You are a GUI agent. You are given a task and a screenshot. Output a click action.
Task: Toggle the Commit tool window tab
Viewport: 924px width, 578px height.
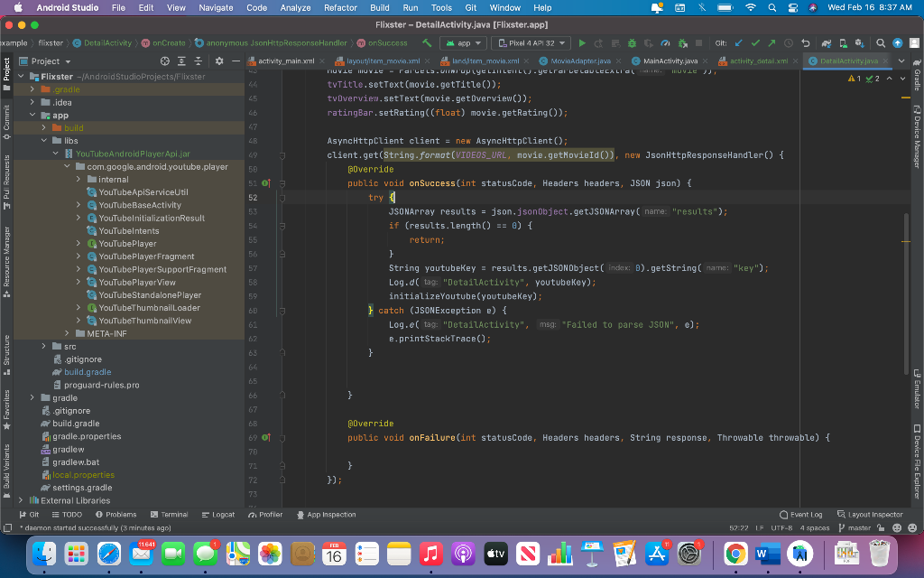pos(6,122)
